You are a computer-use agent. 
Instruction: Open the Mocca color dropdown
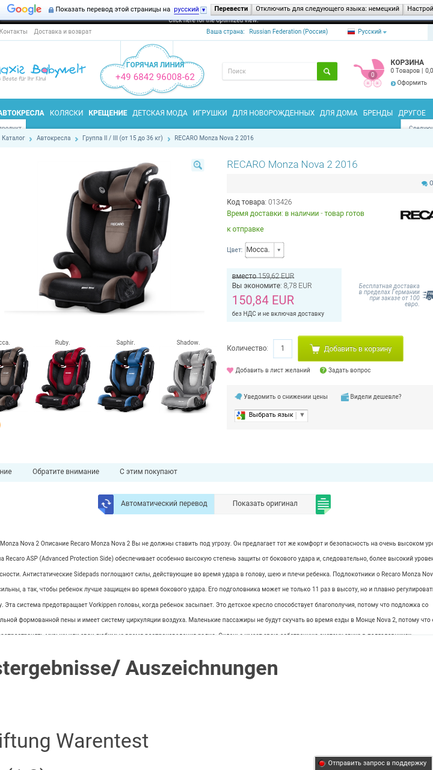coord(264,249)
